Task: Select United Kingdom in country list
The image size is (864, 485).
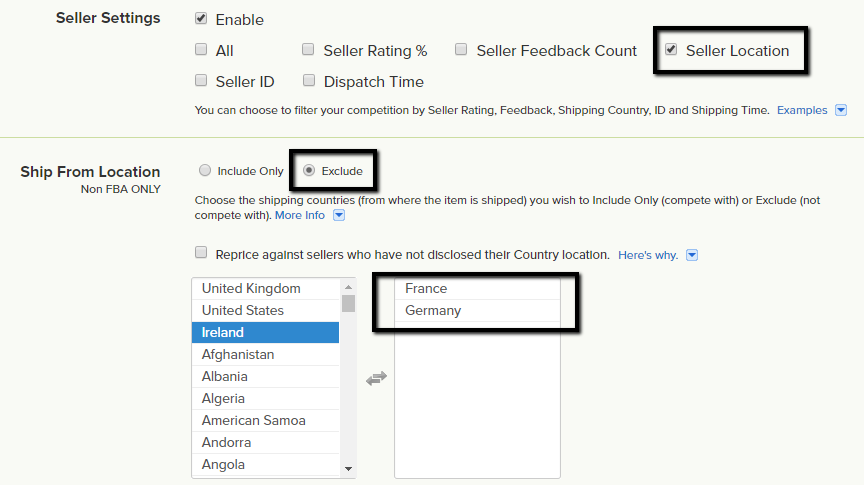Action: tap(251, 288)
